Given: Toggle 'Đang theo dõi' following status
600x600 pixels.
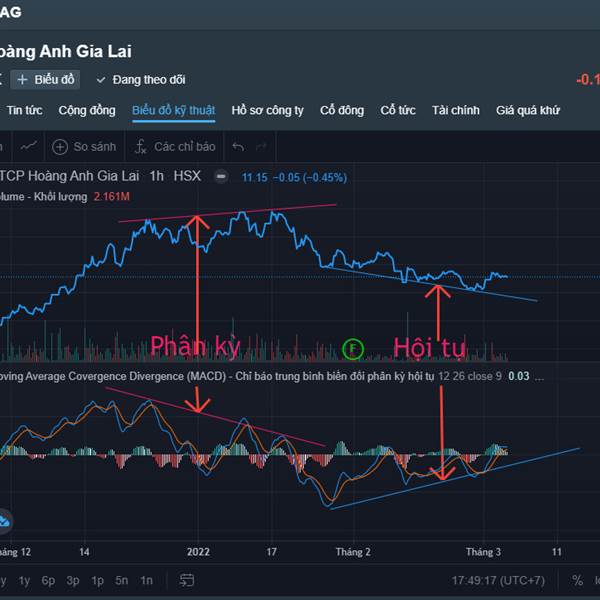Looking at the screenshot, I should pyautogui.click(x=141, y=79).
